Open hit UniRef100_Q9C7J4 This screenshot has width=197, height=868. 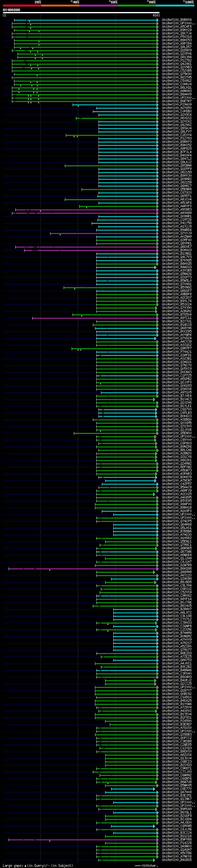[177, 34]
